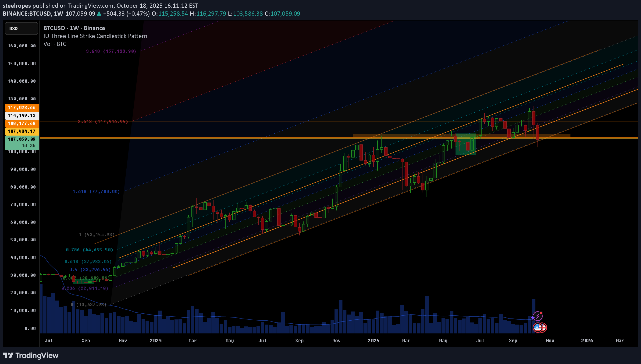Select the 160,000.00 value on the price scale

[22, 46]
